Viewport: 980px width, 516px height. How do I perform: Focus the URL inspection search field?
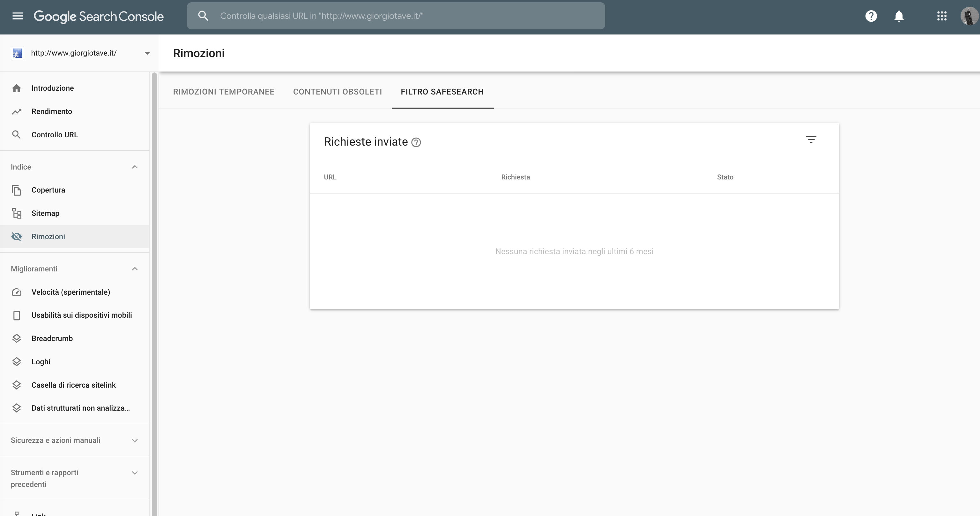pos(396,16)
